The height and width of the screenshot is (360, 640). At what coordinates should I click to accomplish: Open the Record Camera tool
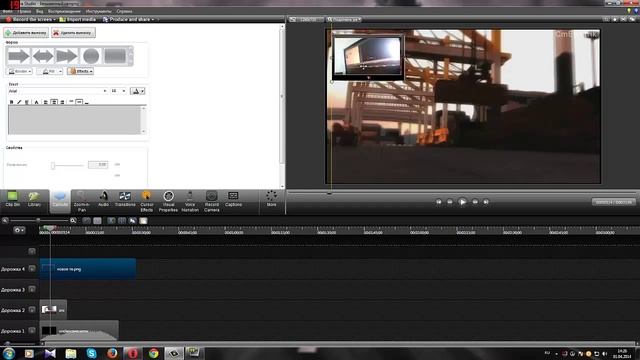(211, 201)
